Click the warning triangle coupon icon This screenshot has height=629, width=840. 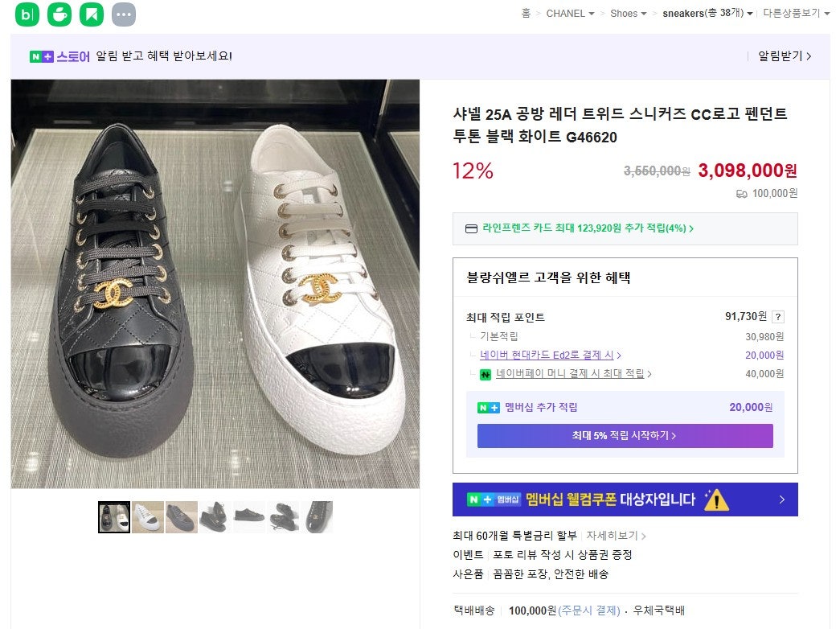click(715, 499)
